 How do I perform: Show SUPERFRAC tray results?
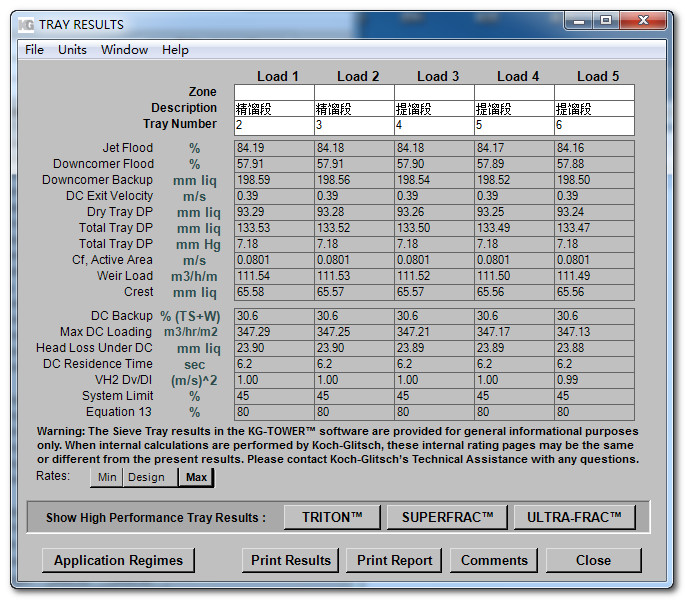[x=447, y=517]
